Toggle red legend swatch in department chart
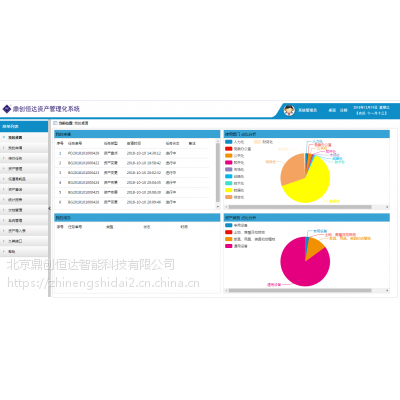400x400 pixels. [x=229, y=149]
